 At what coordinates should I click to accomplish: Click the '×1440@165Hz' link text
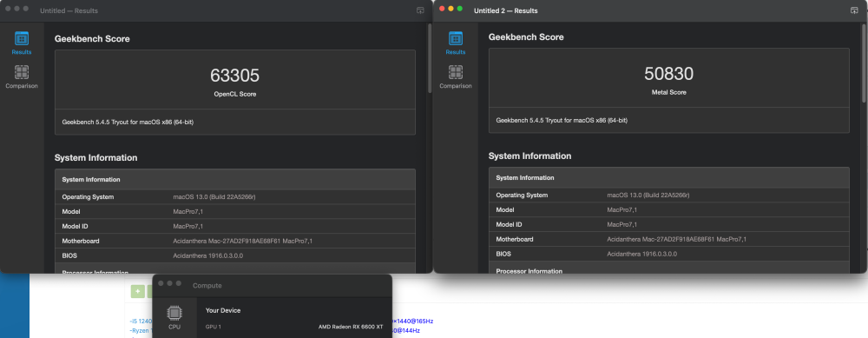[413, 321]
